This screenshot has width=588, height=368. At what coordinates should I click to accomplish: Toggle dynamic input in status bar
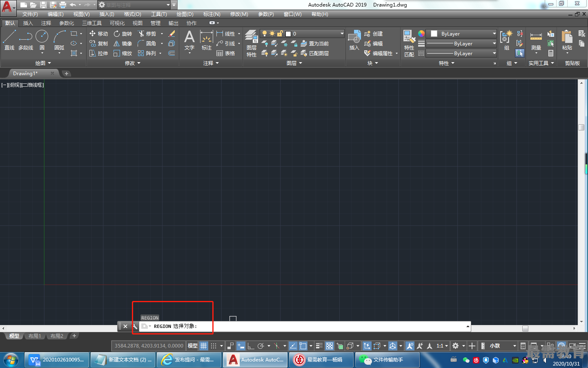tap(241, 346)
